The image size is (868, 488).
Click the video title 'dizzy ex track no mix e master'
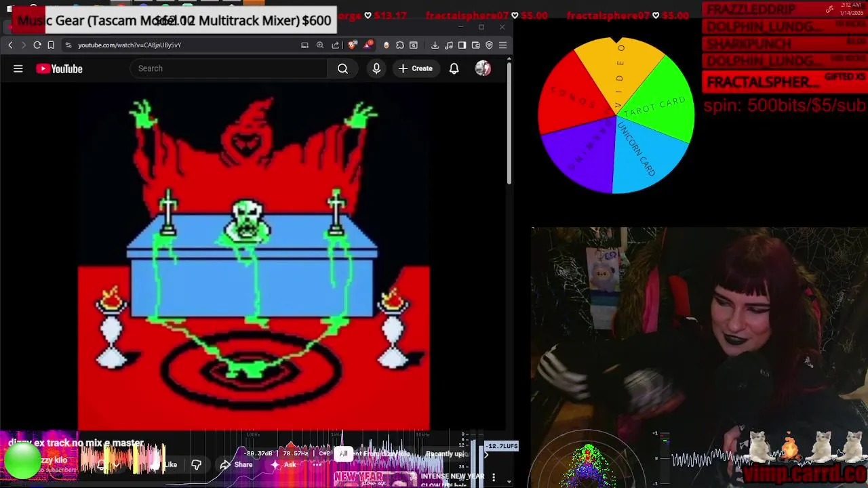tap(76, 443)
